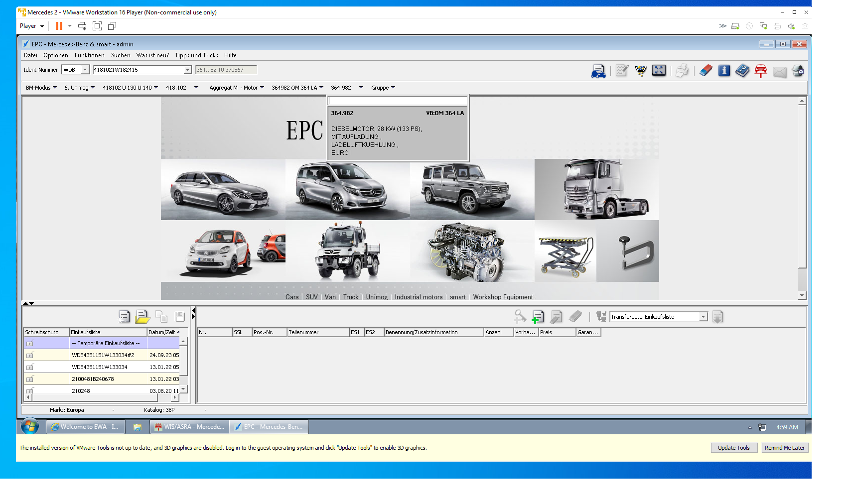Click the save shopping list diskette icon

(180, 316)
